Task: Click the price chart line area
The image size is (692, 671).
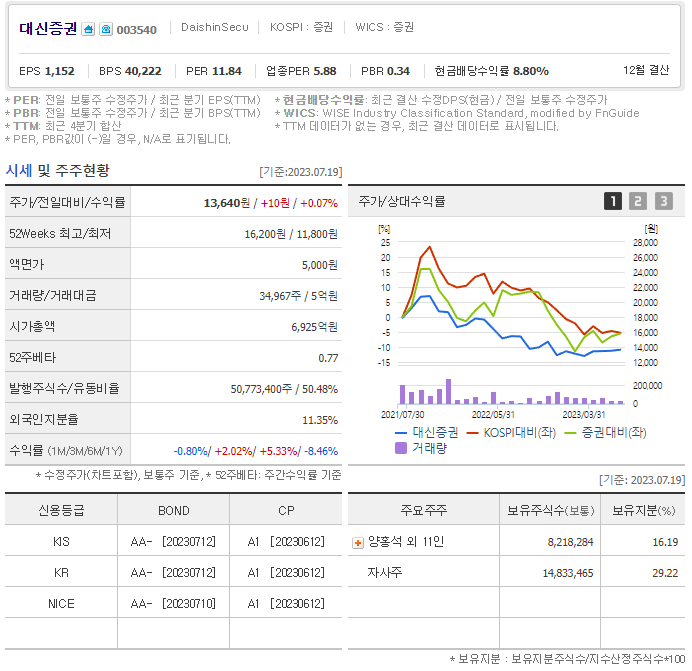Action: click(x=512, y=302)
